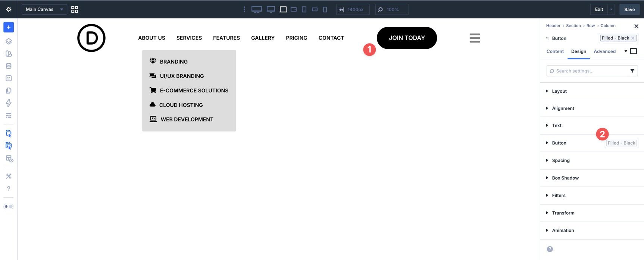Click the Section breadcrumb link
Screen dimensions: 644x260
coord(573,26)
